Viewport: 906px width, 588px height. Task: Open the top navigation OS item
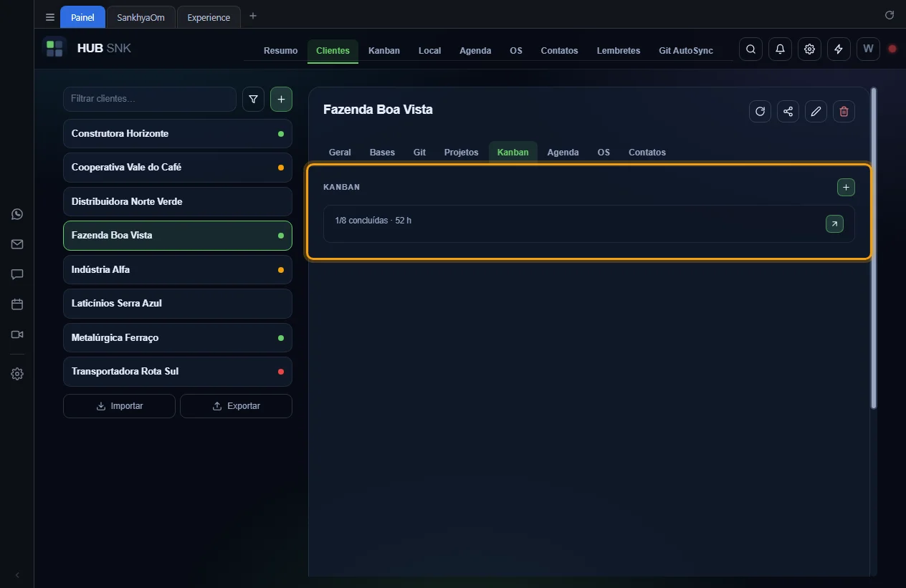516,51
